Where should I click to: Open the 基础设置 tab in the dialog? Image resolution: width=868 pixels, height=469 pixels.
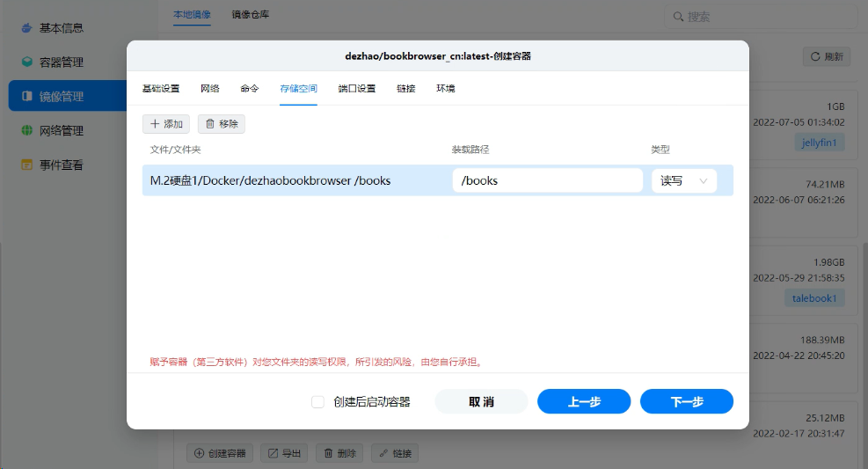[x=161, y=89]
